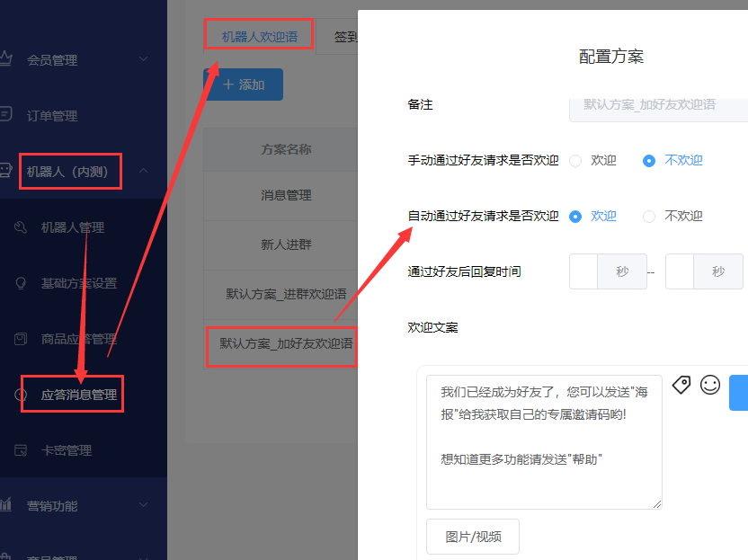Image resolution: width=748 pixels, height=560 pixels.
Task: Click the 图片/视频 upload button
Action: [x=473, y=537]
